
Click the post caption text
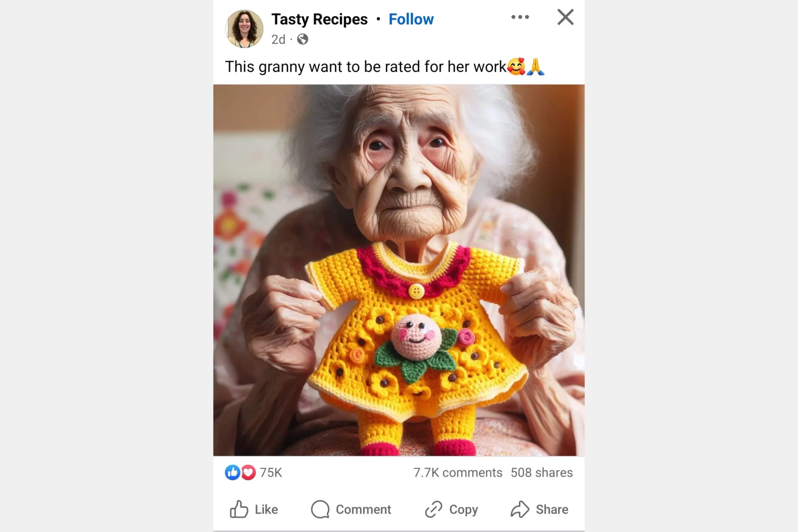(x=365, y=66)
